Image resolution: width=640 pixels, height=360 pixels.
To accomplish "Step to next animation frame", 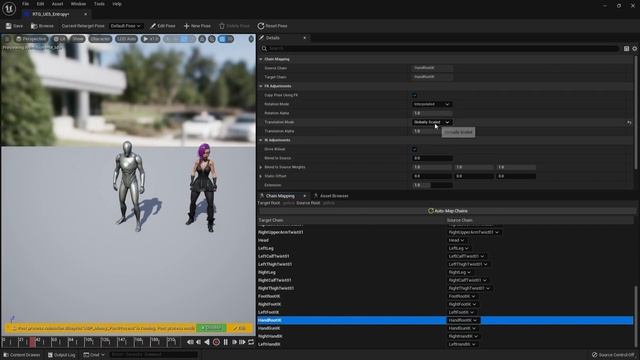I will coord(234,342).
